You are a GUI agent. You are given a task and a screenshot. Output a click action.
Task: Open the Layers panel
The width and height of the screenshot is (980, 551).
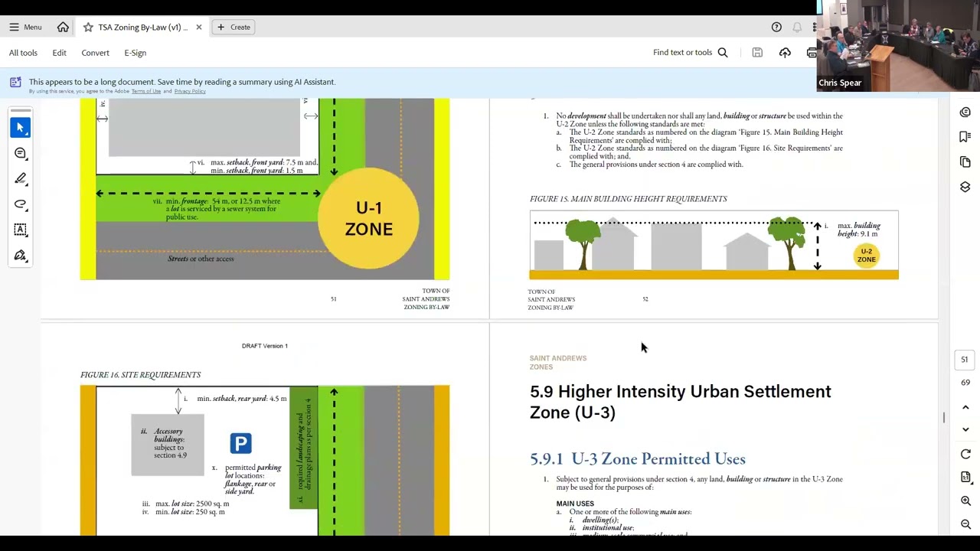coord(965,187)
